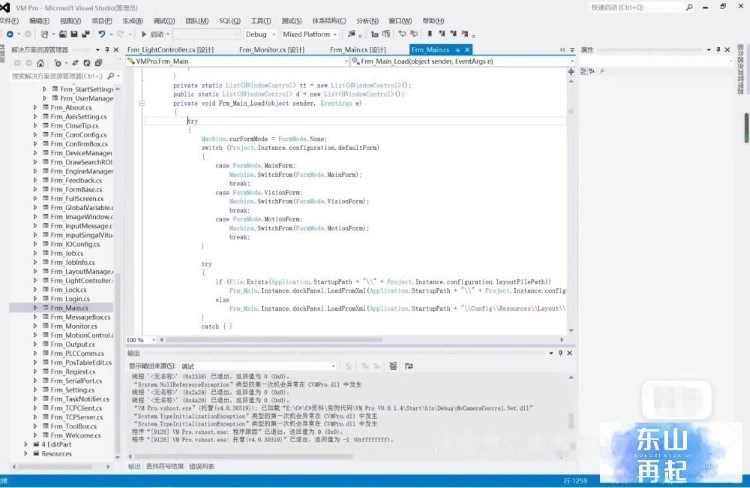This screenshot has width=750, height=488.
Task: Open the Debug configuration dropdown
Action: 260,34
